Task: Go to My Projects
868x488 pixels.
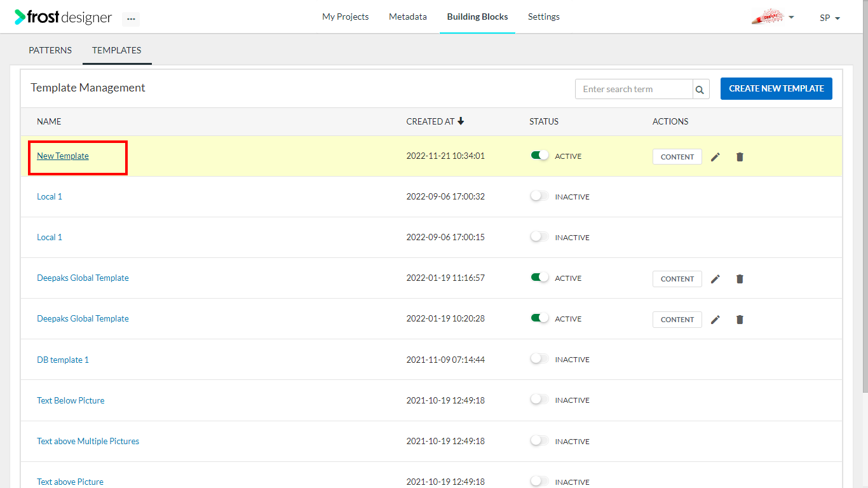Action: pos(345,17)
